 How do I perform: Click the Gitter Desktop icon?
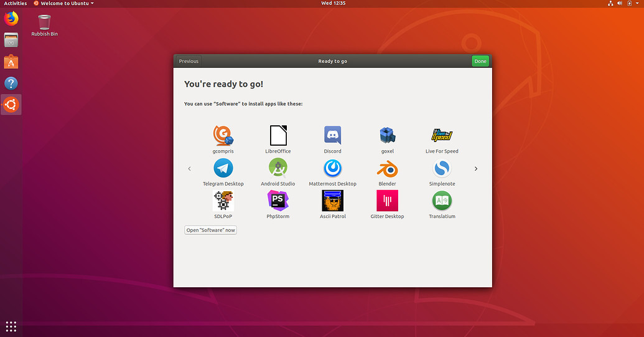387,201
